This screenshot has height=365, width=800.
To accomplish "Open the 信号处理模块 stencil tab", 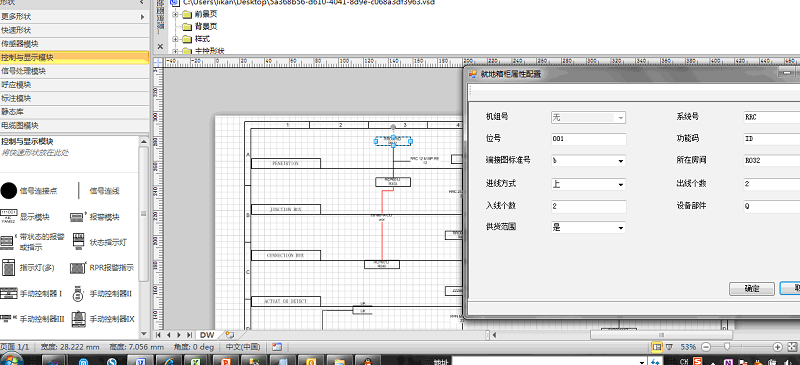I will [74, 71].
